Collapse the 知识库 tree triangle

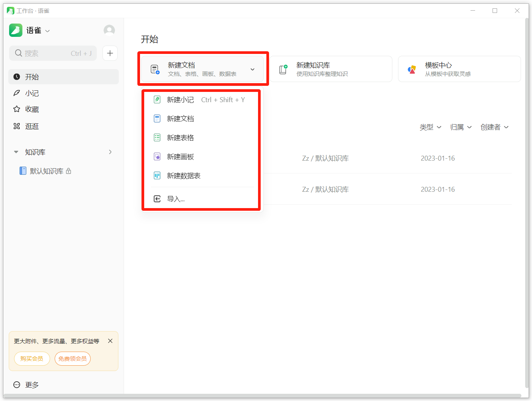click(16, 152)
